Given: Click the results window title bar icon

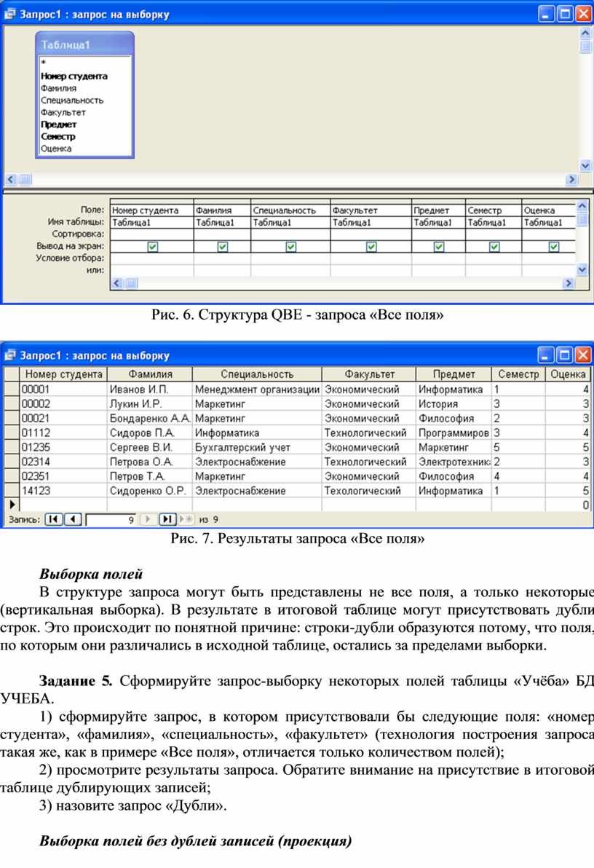Looking at the screenshot, I should [x=10, y=355].
